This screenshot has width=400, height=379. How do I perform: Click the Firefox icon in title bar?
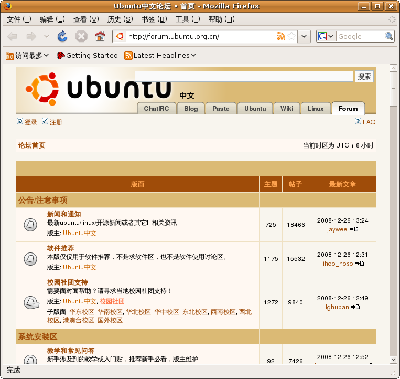pyautogui.click(x=8, y=6)
